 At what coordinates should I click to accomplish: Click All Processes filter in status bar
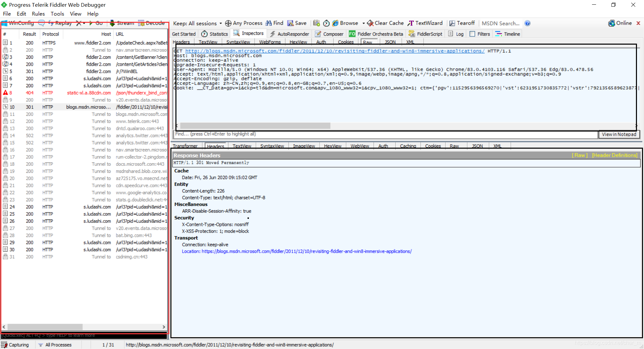tap(55, 345)
